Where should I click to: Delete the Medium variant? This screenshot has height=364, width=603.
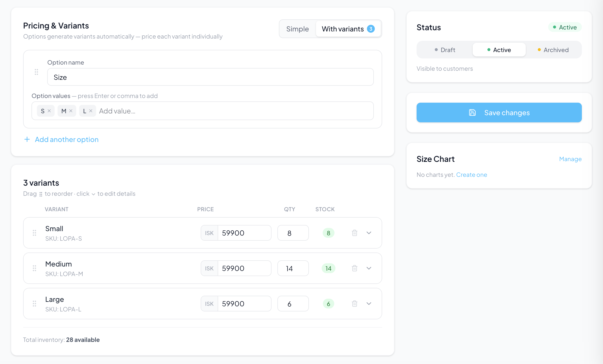point(355,268)
